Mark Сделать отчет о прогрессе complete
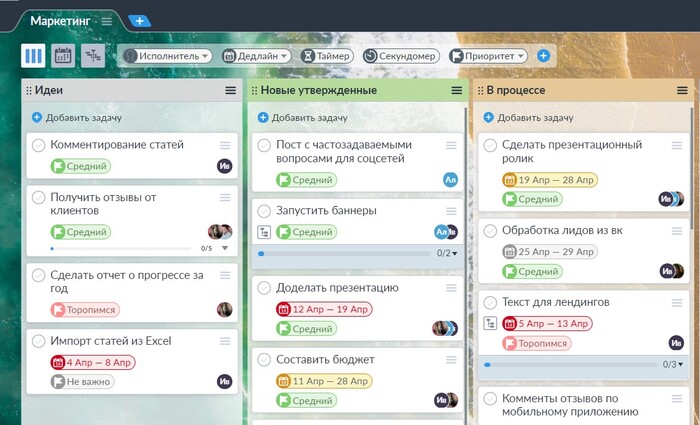This screenshot has height=425, width=700. click(x=38, y=275)
